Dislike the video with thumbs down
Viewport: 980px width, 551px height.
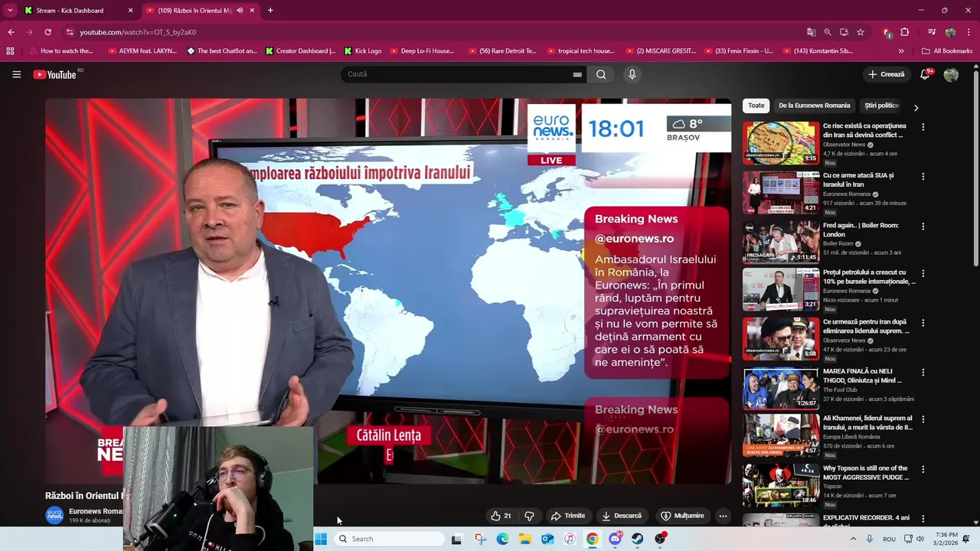click(x=529, y=516)
